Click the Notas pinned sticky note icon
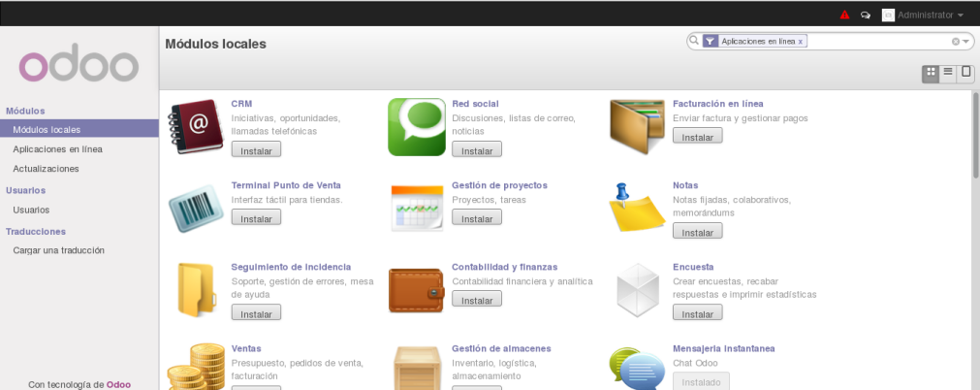980x390 pixels. [x=637, y=208]
